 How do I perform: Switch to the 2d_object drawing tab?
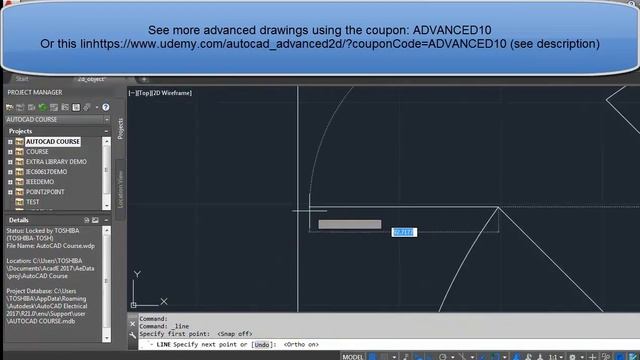pyautogui.click(x=91, y=79)
